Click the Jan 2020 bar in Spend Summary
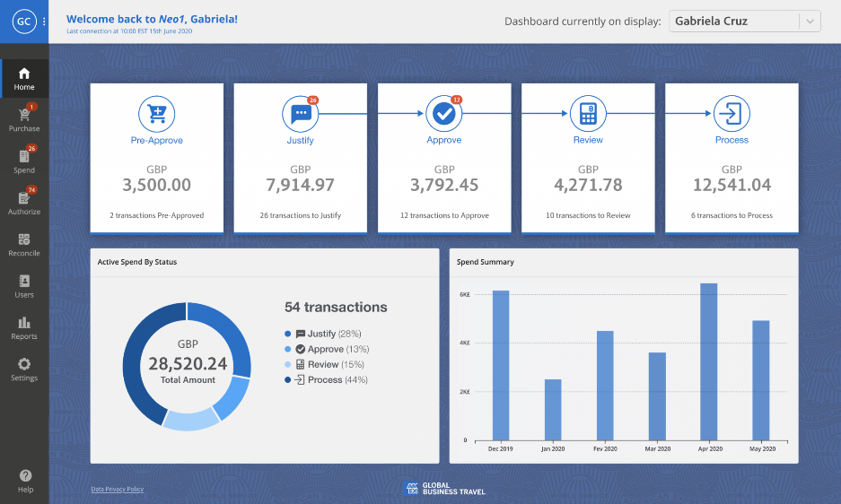 (553, 410)
